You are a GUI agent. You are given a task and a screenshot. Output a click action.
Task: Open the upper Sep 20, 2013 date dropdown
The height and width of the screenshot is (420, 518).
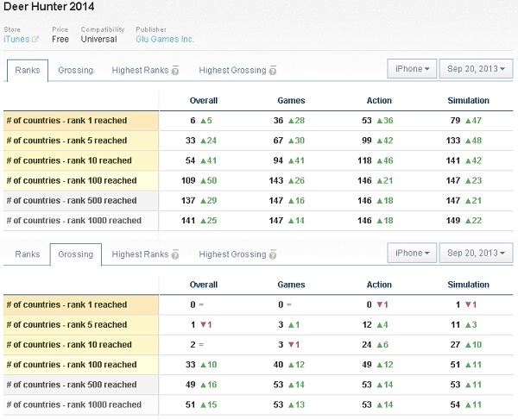coord(476,69)
